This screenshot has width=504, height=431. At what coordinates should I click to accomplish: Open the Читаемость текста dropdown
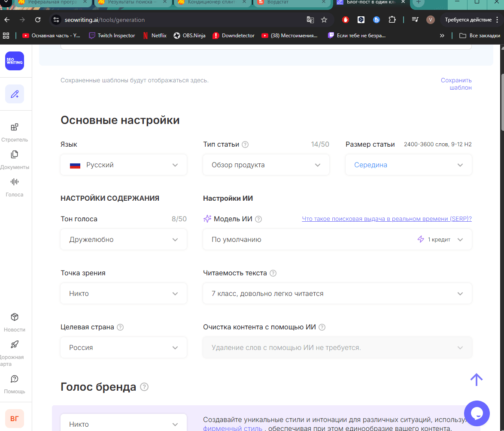(337, 293)
